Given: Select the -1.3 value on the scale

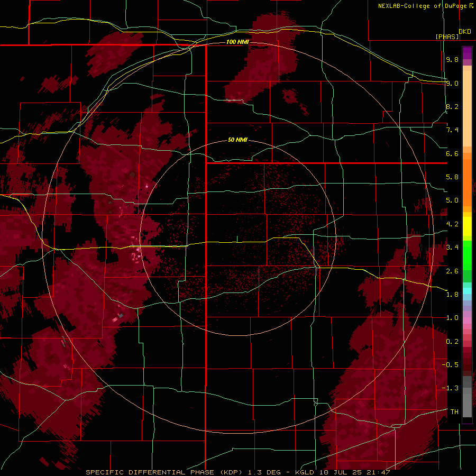Looking at the screenshot, I should pos(450,388).
